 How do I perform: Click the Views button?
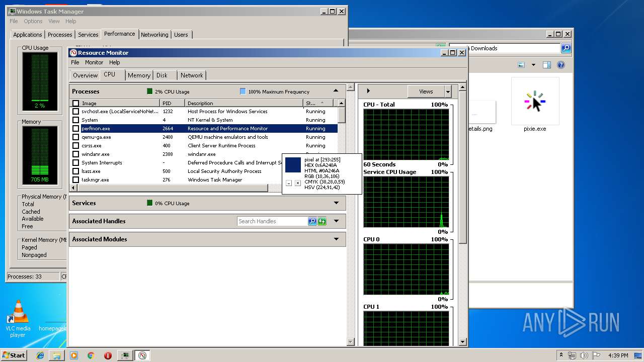(x=426, y=92)
